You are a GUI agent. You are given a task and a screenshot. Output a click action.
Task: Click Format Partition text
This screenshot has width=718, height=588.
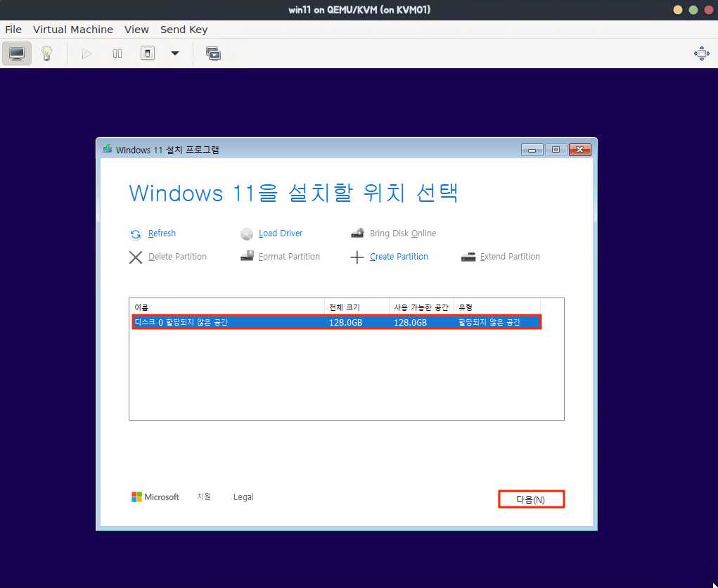290,257
